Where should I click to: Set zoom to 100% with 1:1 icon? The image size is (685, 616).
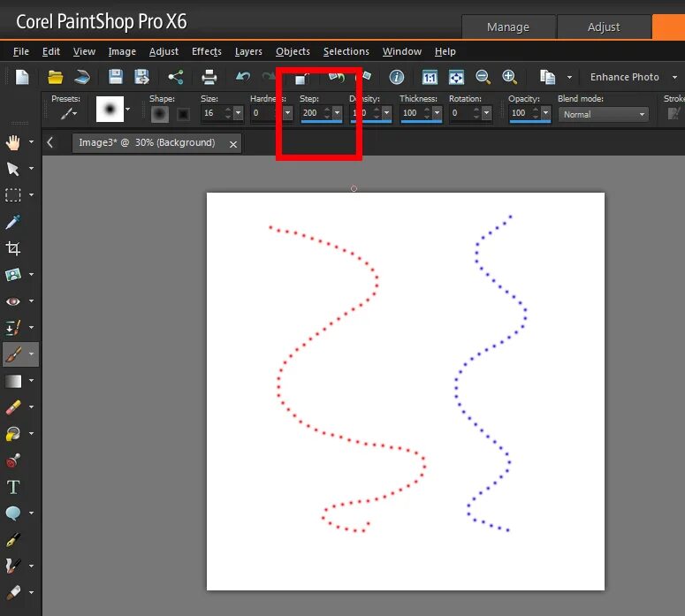430,78
